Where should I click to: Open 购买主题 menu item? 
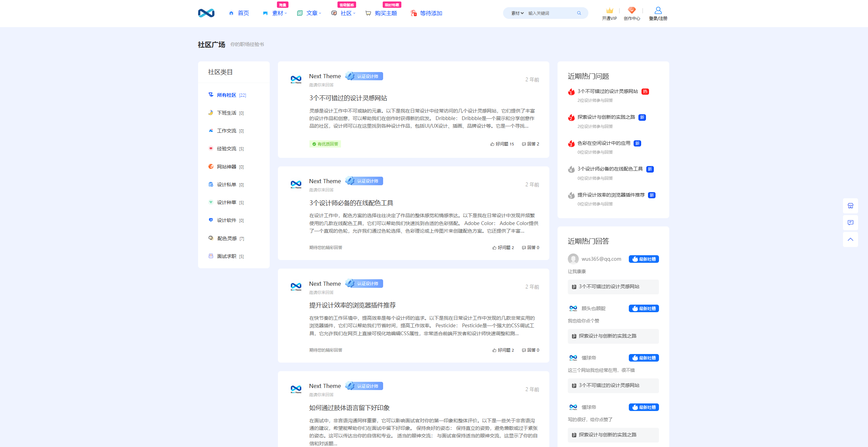pos(381,13)
